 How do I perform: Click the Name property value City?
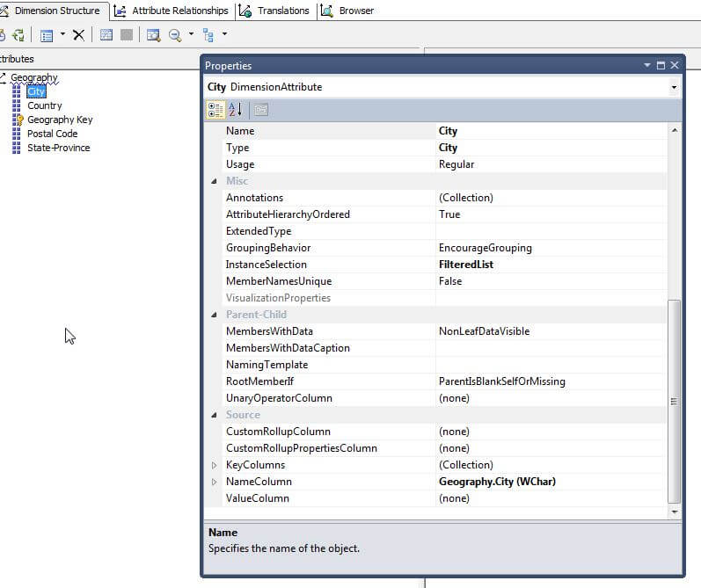551,131
